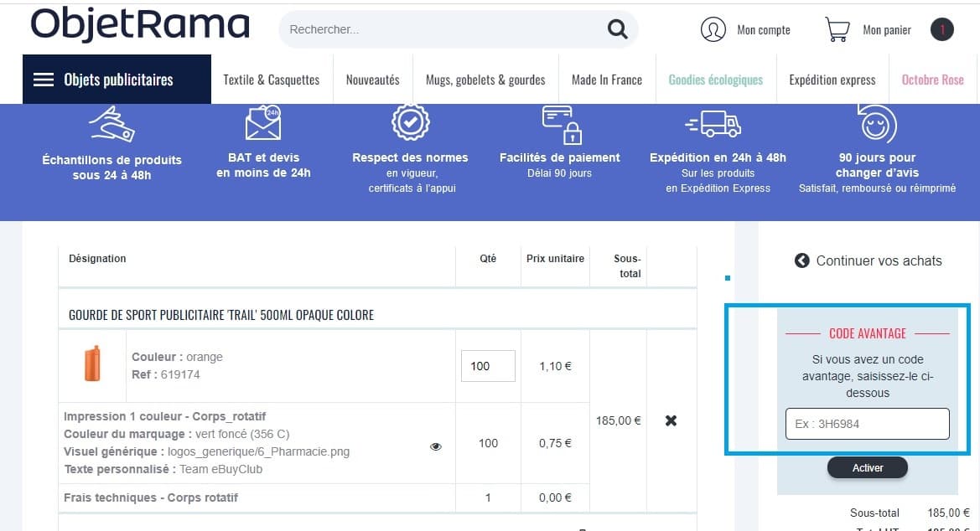Click the quantity field showing 100
Screen dimensions: 980x531
[x=487, y=365]
